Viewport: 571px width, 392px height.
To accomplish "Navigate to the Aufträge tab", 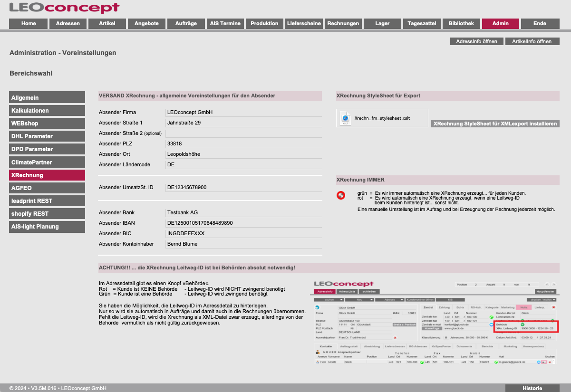I will 186,23.
